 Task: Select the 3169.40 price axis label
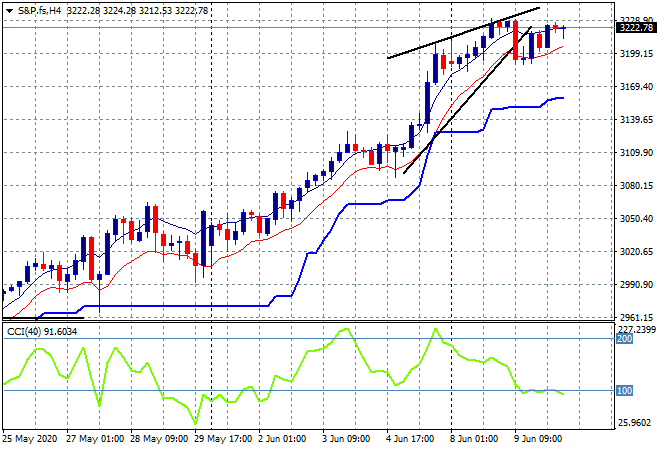pos(636,87)
